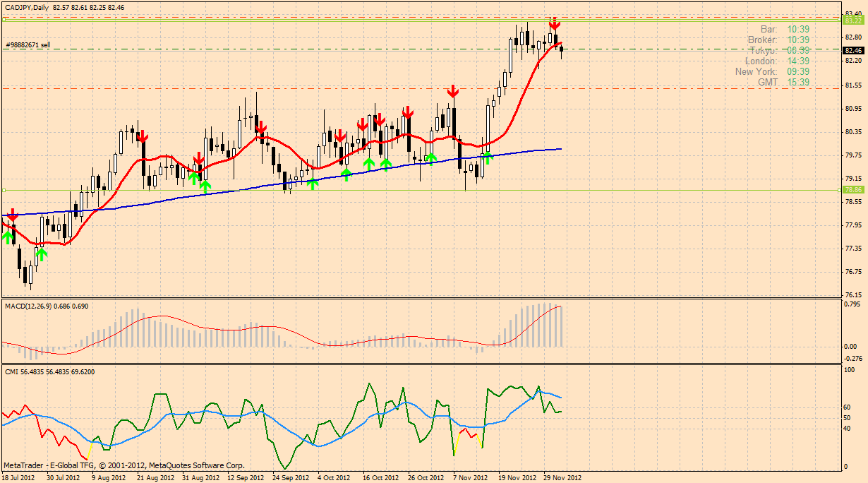The height and width of the screenshot is (483, 868).
Task: Click the black 82.46 current price tag
Action: tap(854, 50)
